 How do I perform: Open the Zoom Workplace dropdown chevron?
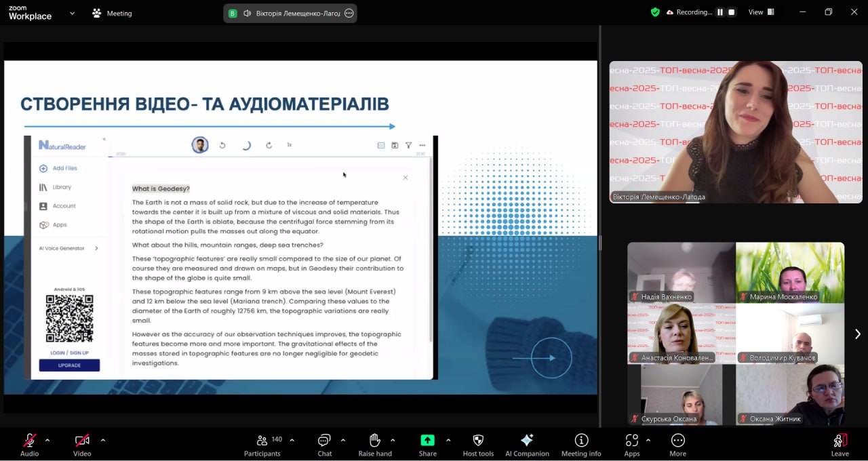pos(73,13)
